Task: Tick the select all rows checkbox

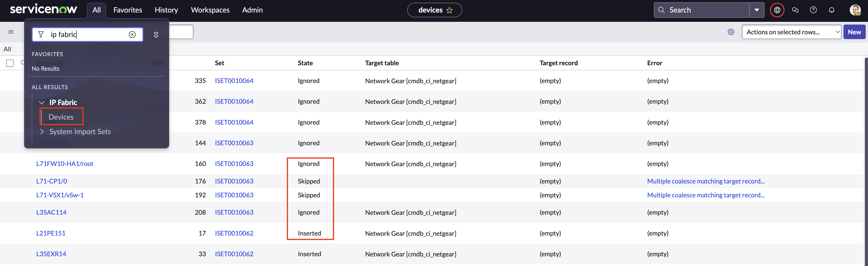Action: pos(10,63)
